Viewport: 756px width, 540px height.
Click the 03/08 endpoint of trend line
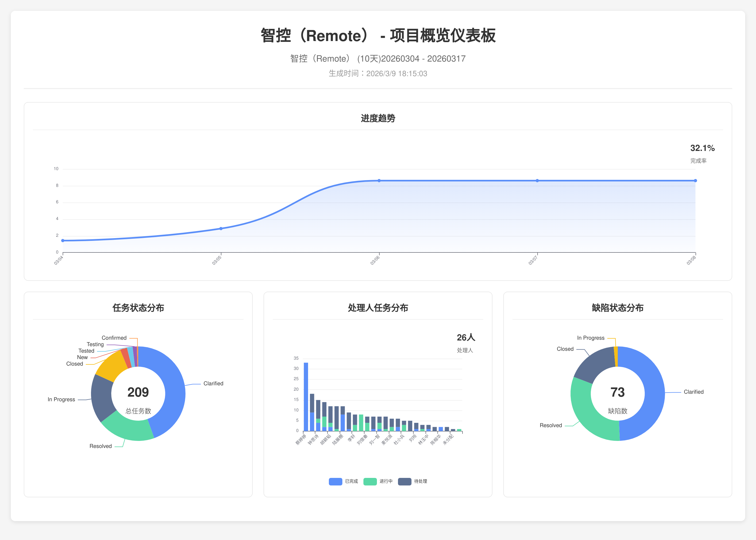695,181
